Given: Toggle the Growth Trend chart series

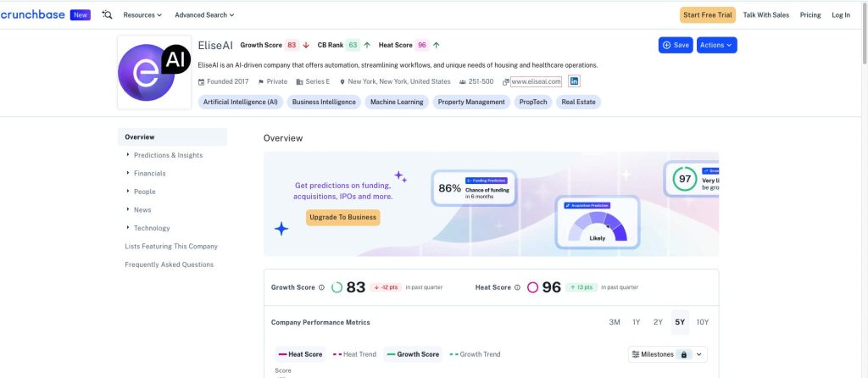Looking at the screenshot, I should pyautogui.click(x=475, y=354).
